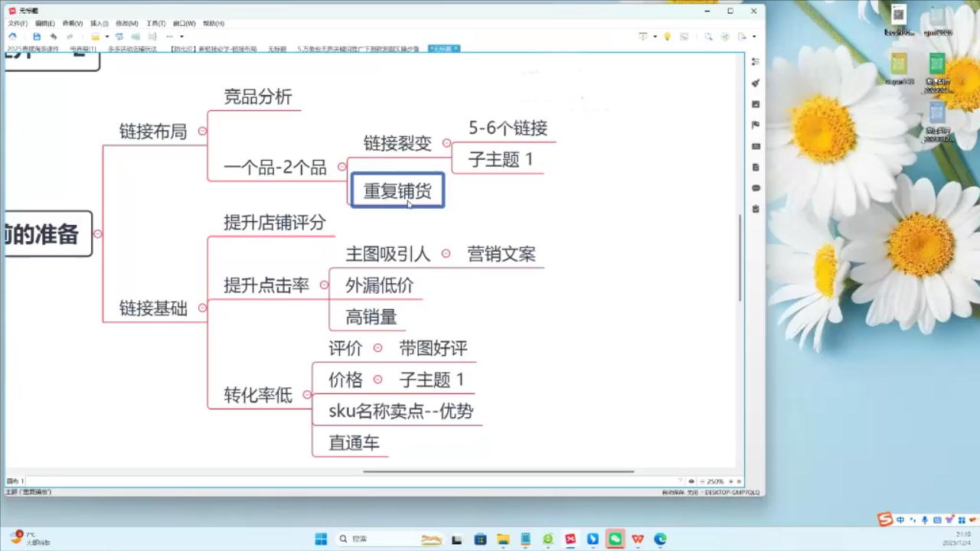This screenshot has width=980, height=551.
Task: Select the sku名称卖点--优势 topic
Action: 400,412
